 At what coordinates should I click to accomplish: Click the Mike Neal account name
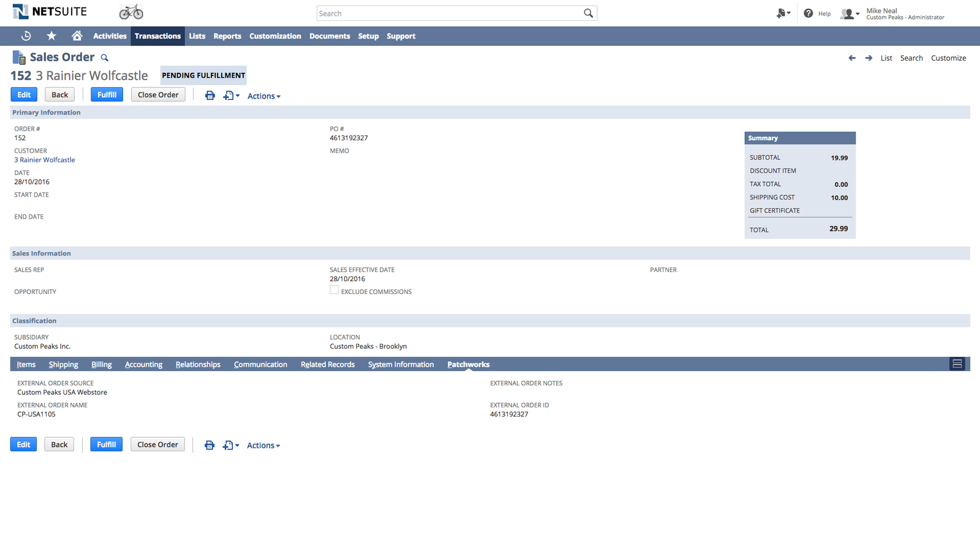pyautogui.click(x=881, y=10)
